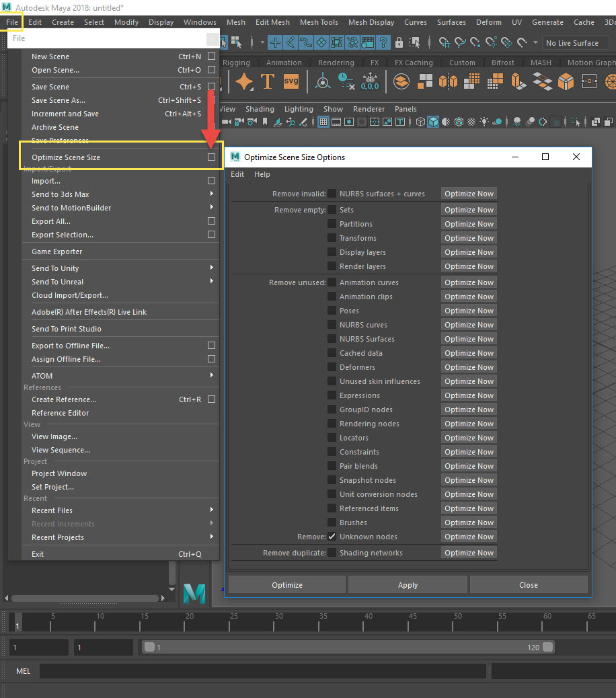Toggle the film gate icon
The height and width of the screenshot is (698, 616).
(336, 122)
